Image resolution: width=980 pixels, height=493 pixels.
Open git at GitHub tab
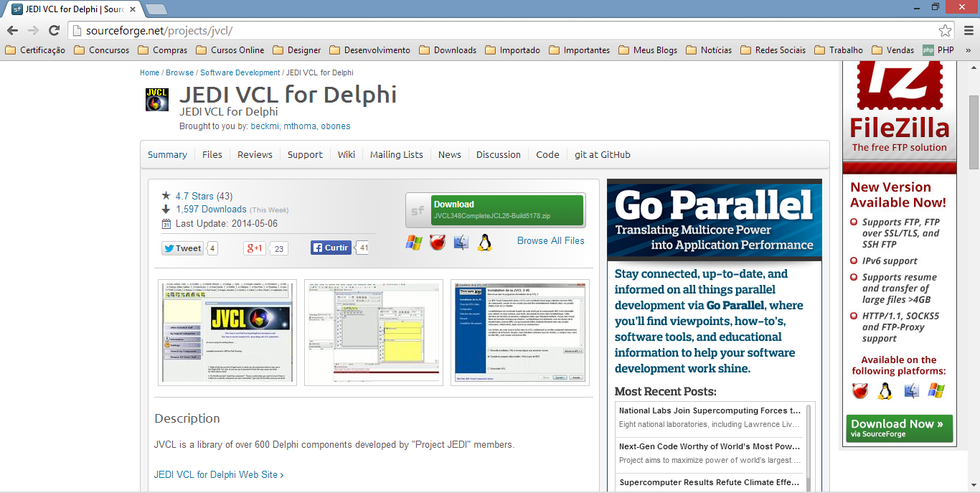(603, 154)
